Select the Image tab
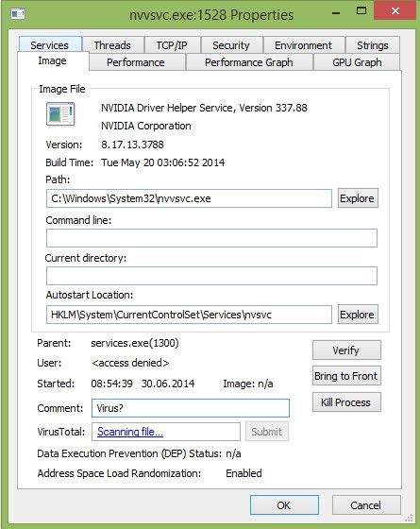420x529 pixels. pos(53,61)
